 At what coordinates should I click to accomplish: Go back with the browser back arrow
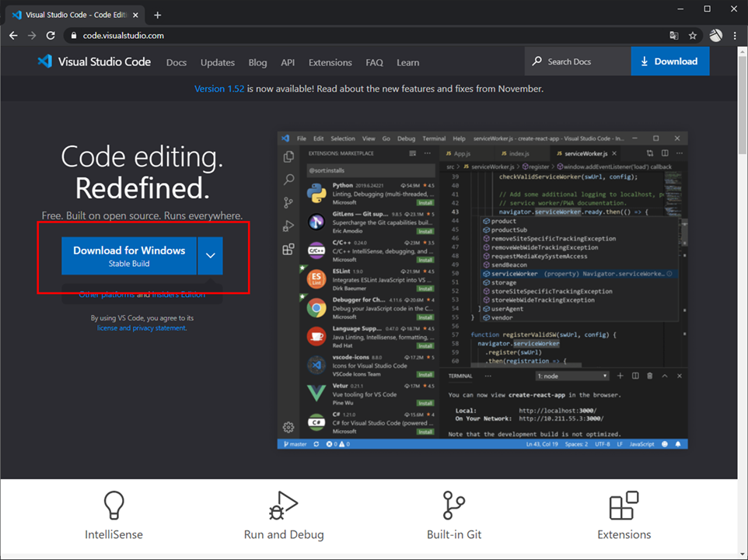(x=13, y=35)
